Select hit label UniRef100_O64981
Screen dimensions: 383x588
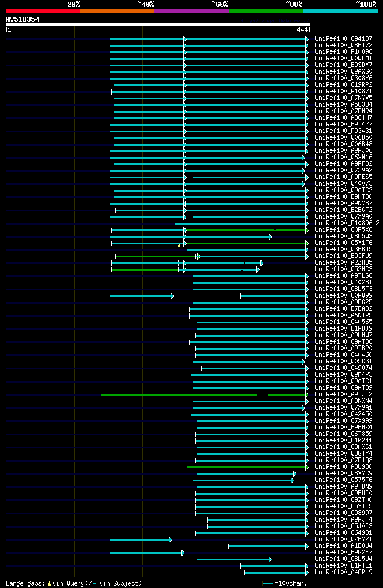point(344,532)
